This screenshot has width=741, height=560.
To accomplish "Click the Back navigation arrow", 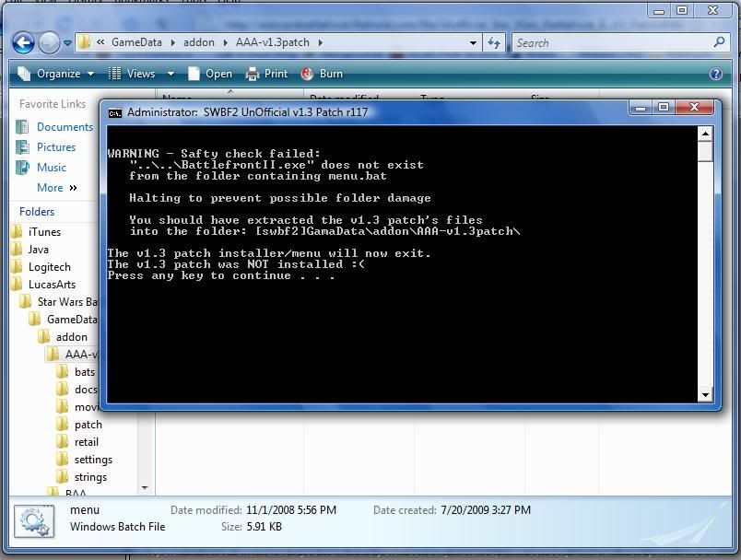I will tap(23, 43).
